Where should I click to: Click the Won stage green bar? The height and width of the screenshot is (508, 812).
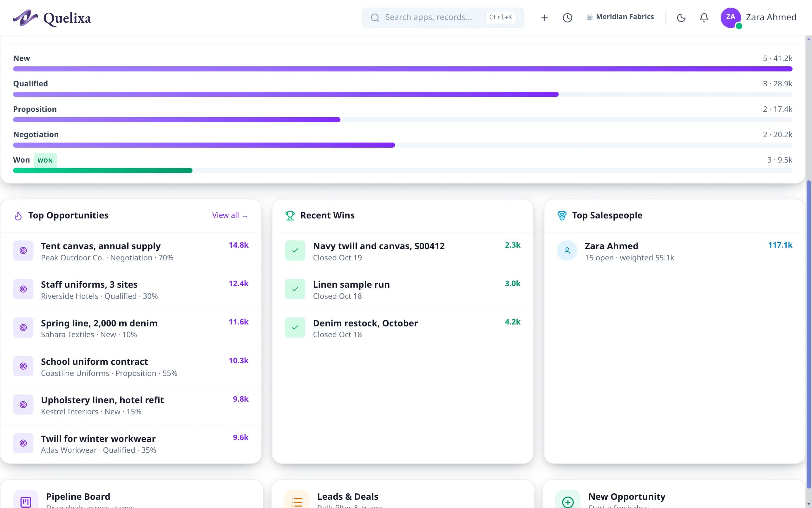pyautogui.click(x=103, y=171)
